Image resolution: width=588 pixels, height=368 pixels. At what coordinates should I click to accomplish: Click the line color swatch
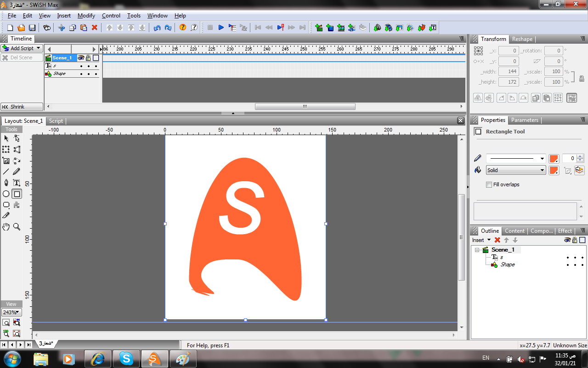(x=554, y=159)
